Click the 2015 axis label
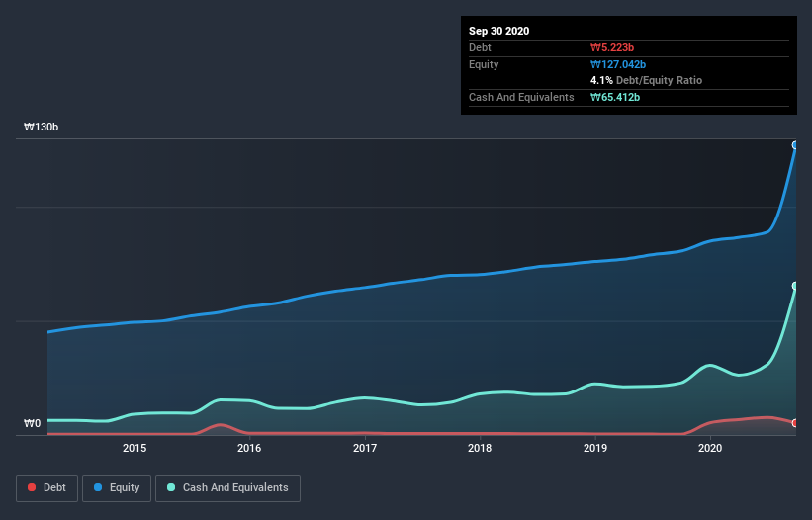Viewport: 812px width, 520px height. (135, 448)
